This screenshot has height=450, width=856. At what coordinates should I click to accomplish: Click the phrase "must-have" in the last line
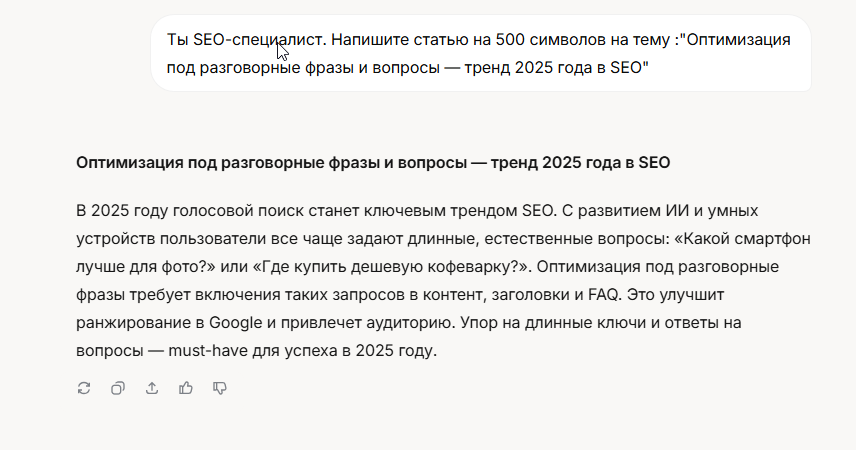pos(208,351)
